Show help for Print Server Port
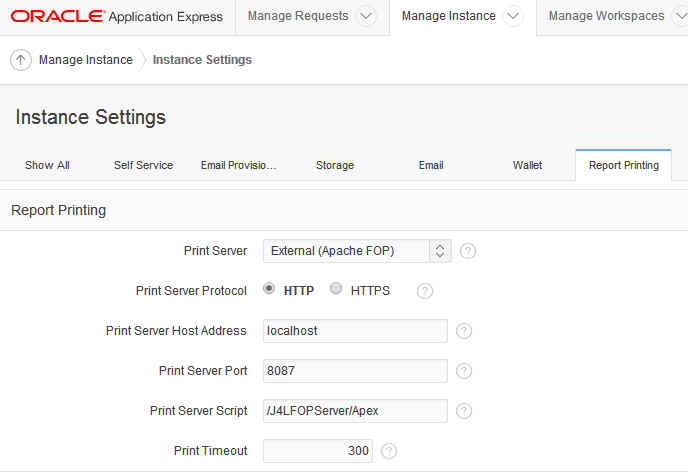This screenshot has width=688, height=474. [x=463, y=371]
